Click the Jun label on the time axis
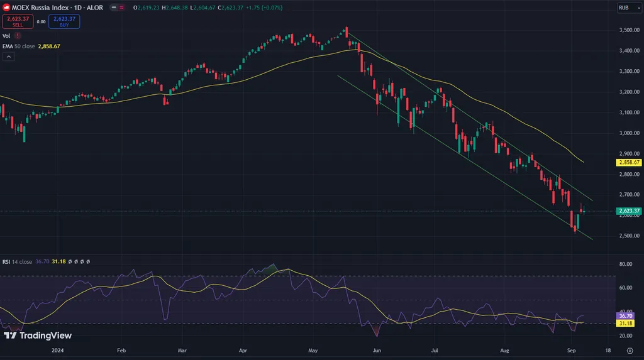The width and height of the screenshot is (644, 360). point(376,352)
